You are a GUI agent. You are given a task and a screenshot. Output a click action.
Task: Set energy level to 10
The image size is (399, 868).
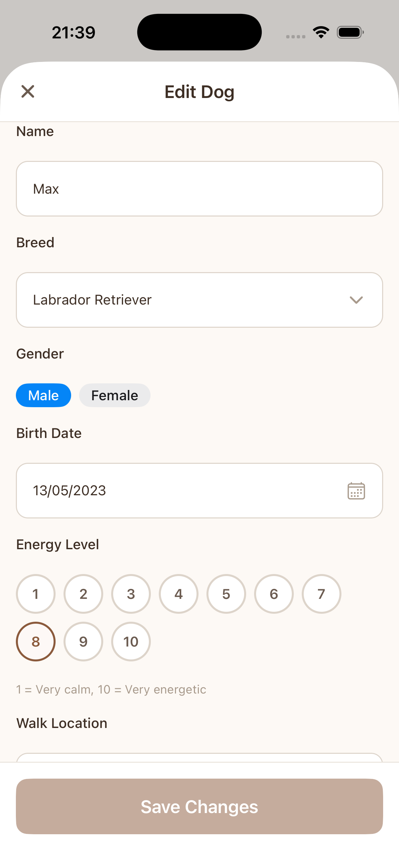[x=131, y=642]
